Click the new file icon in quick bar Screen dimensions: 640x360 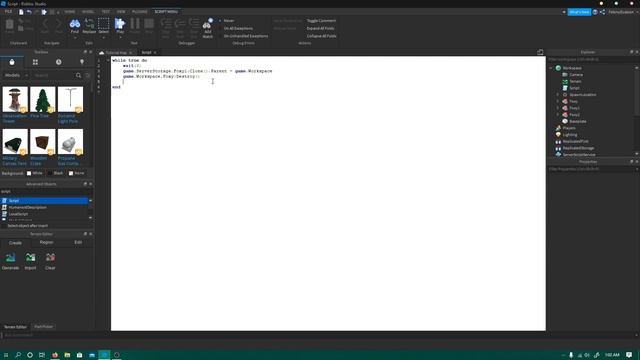pyautogui.click(x=21, y=12)
